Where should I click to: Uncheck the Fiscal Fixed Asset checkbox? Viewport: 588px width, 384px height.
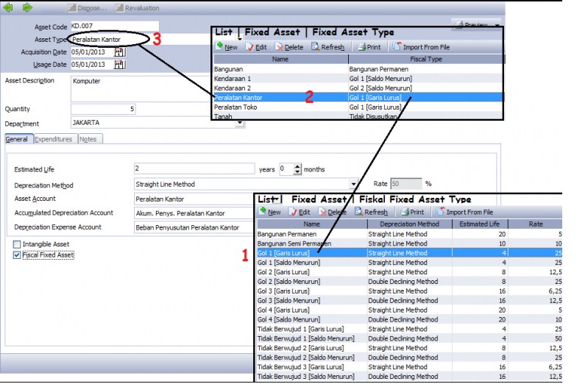(x=18, y=255)
